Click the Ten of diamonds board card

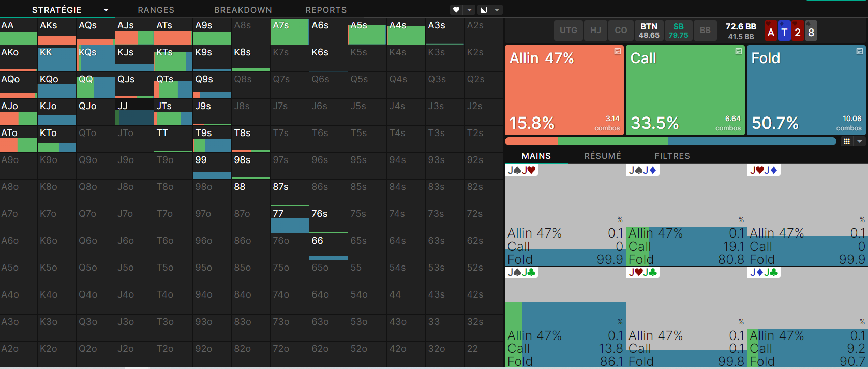(x=784, y=31)
